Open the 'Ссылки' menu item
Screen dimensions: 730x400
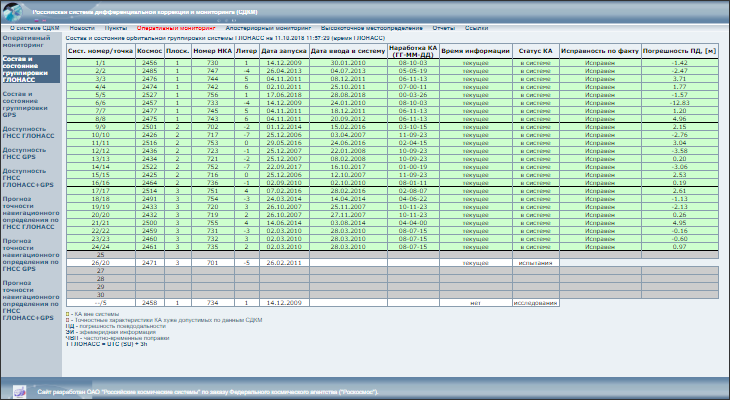476,28
